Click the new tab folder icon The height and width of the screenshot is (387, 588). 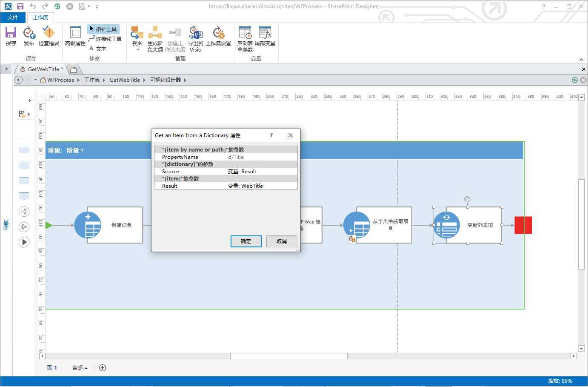tap(73, 69)
